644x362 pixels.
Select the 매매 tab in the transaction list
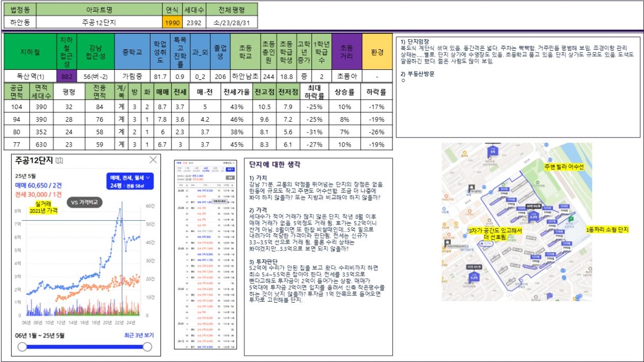[178, 164]
